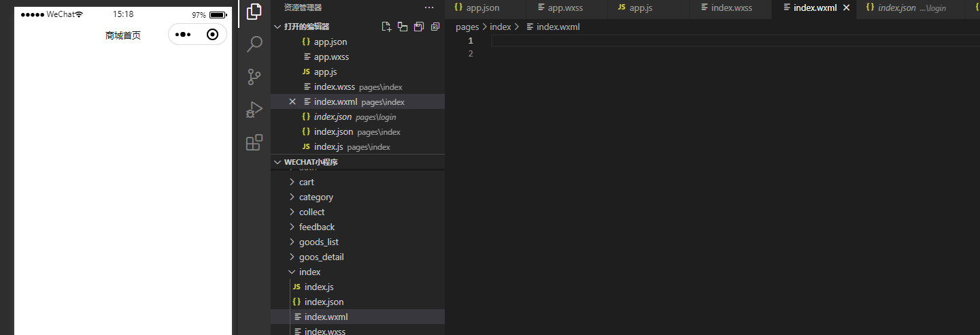Click pages in the breadcrumb
Viewport: 980px width, 335px height.
[x=467, y=27]
